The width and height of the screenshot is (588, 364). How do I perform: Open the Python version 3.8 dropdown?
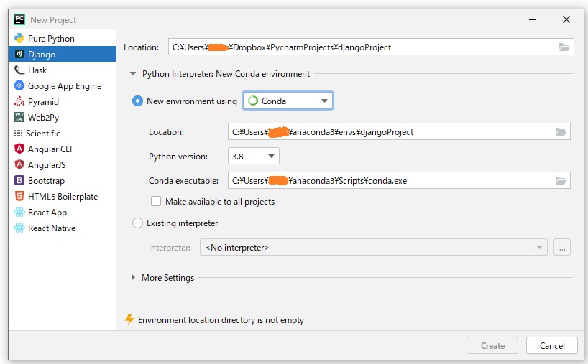pos(254,157)
